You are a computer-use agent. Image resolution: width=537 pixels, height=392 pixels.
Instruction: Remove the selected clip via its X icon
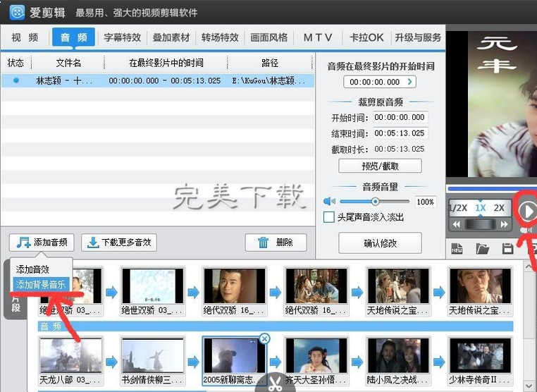[264, 339]
